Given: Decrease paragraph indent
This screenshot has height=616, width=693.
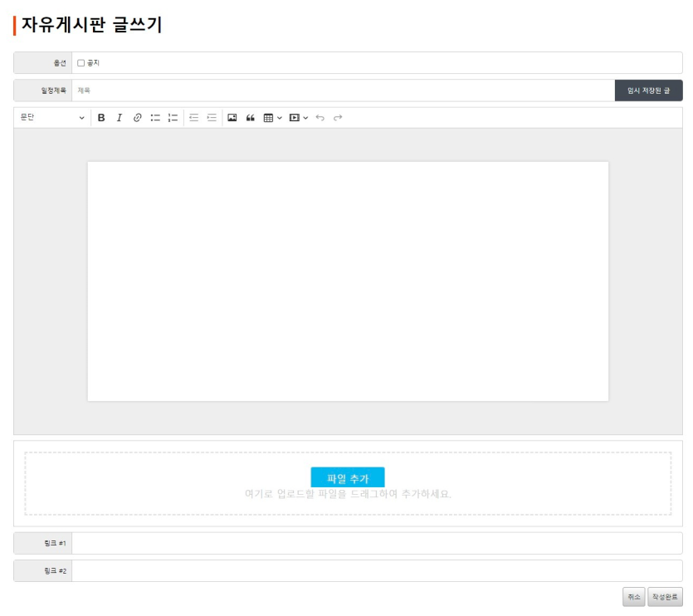Looking at the screenshot, I should pyautogui.click(x=194, y=118).
